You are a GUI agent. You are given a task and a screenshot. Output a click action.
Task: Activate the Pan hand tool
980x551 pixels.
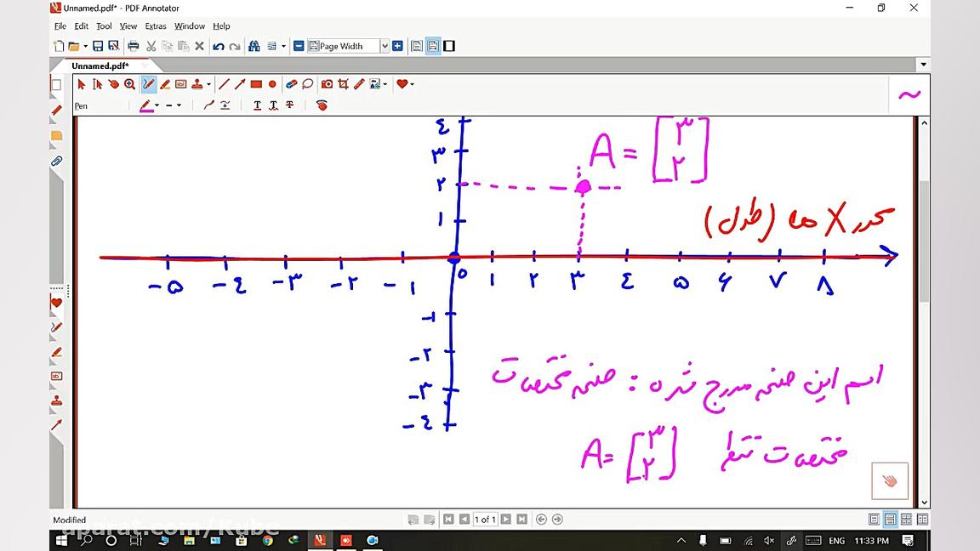pyautogui.click(x=114, y=83)
